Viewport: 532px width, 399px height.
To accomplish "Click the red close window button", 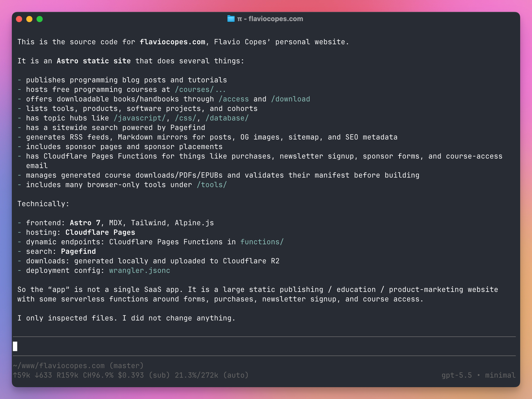I will tap(19, 19).
